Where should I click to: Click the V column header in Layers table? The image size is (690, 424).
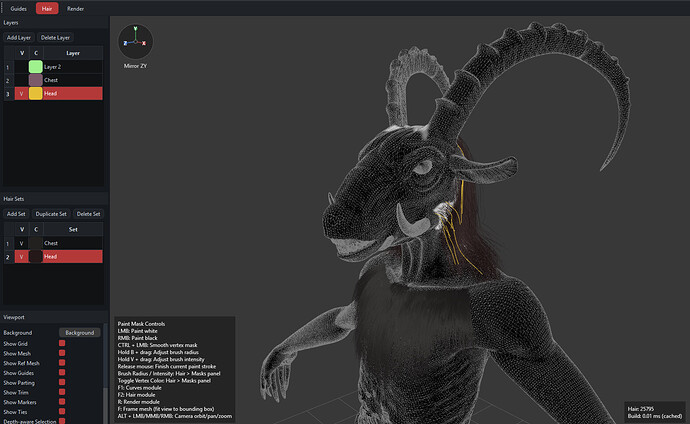[22, 53]
